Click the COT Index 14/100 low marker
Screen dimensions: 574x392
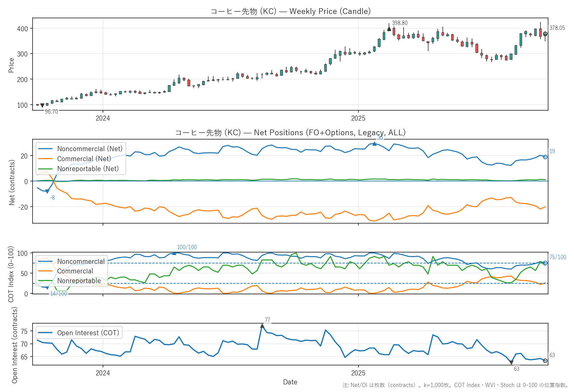coord(47,288)
